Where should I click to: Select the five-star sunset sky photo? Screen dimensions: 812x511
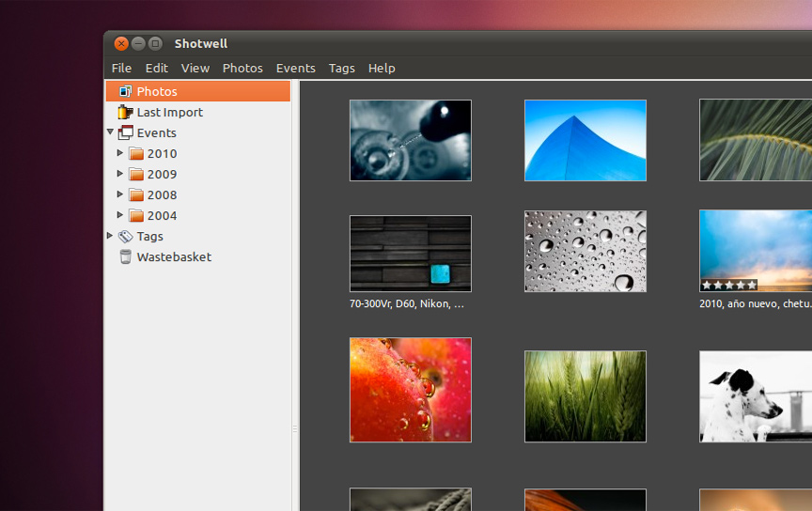[x=756, y=251]
